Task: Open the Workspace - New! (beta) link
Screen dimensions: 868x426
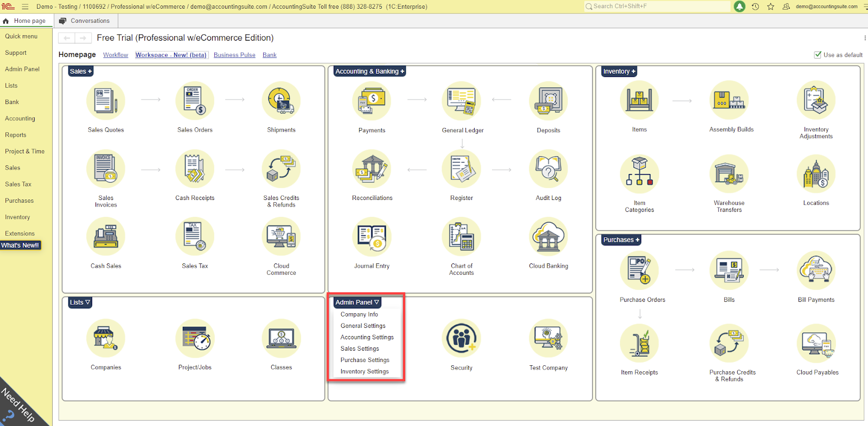Action: 171,55
